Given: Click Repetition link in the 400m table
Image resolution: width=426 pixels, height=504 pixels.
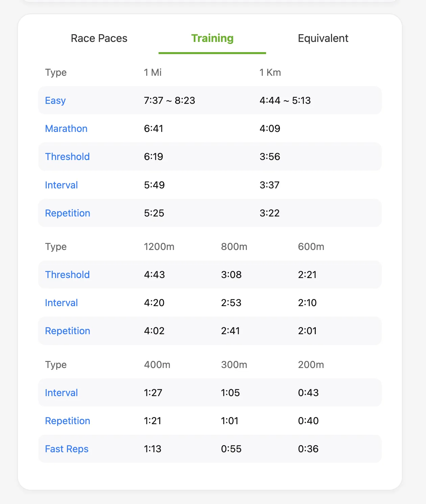Looking at the screenshot, I should pos(68,421).
